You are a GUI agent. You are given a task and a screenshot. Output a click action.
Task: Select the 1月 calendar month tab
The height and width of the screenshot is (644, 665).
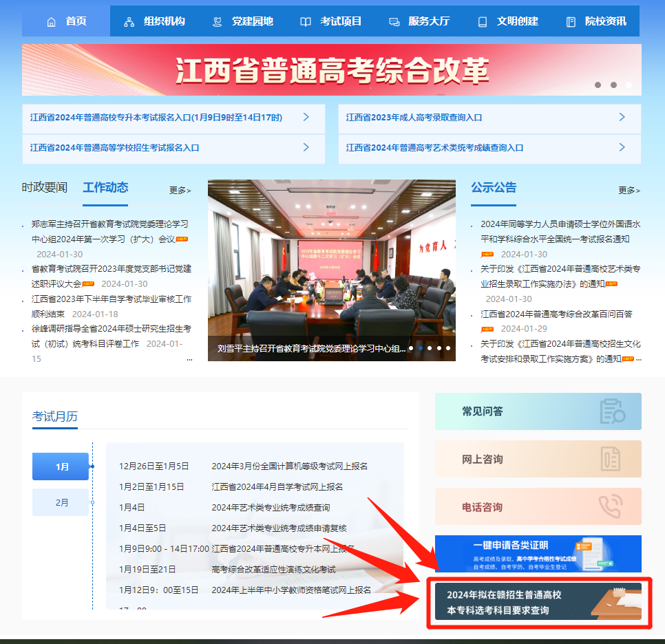click(61, 466)
